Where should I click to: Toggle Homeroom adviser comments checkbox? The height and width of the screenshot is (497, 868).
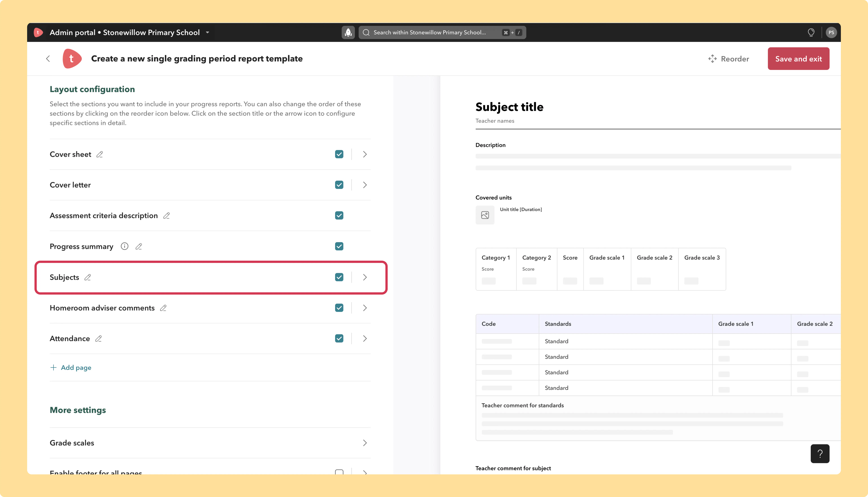pos(339,308)
